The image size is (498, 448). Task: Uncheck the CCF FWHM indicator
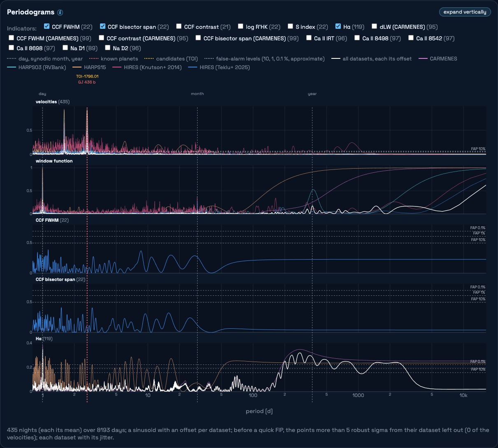click(x=47, y=26)
